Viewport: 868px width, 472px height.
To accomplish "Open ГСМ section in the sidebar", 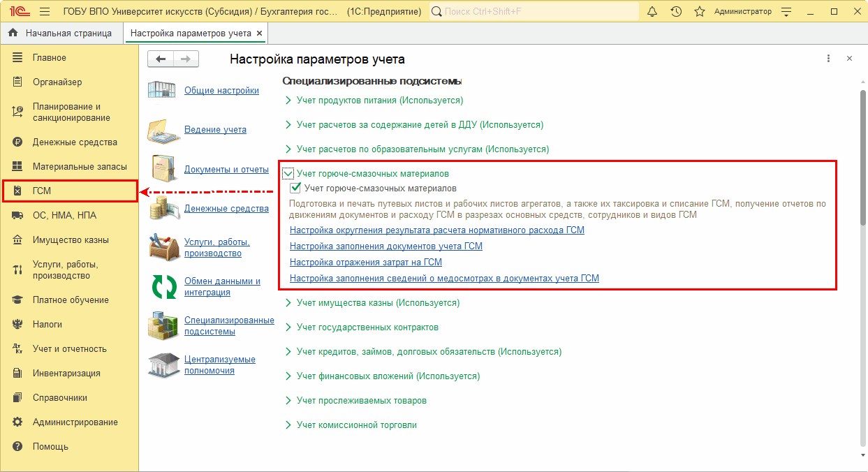I will 42,191.
